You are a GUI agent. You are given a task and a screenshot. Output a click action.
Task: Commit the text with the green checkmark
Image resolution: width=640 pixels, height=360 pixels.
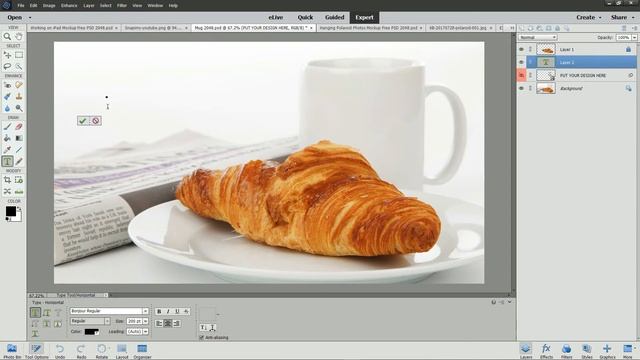tap(83, 120)
